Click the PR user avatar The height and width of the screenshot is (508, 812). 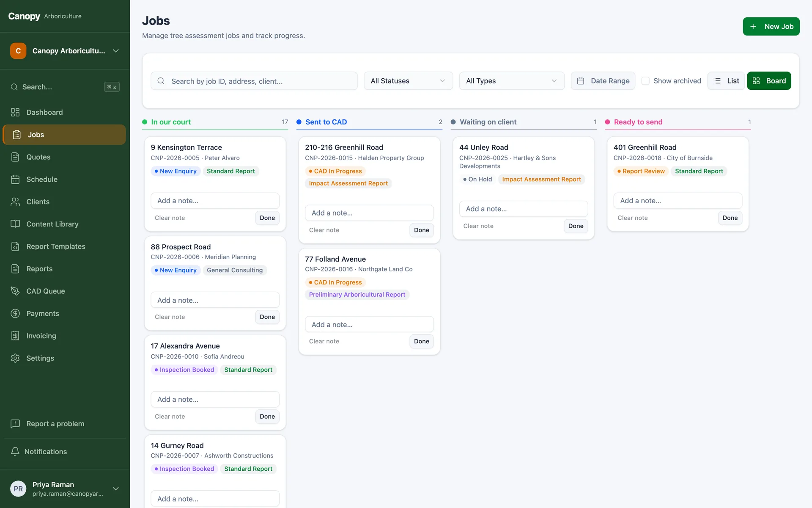click(x=18, y=489)
